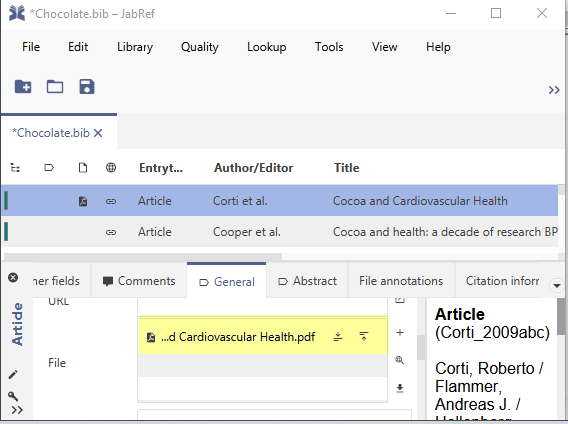Save the library with the disk icon

87,87
